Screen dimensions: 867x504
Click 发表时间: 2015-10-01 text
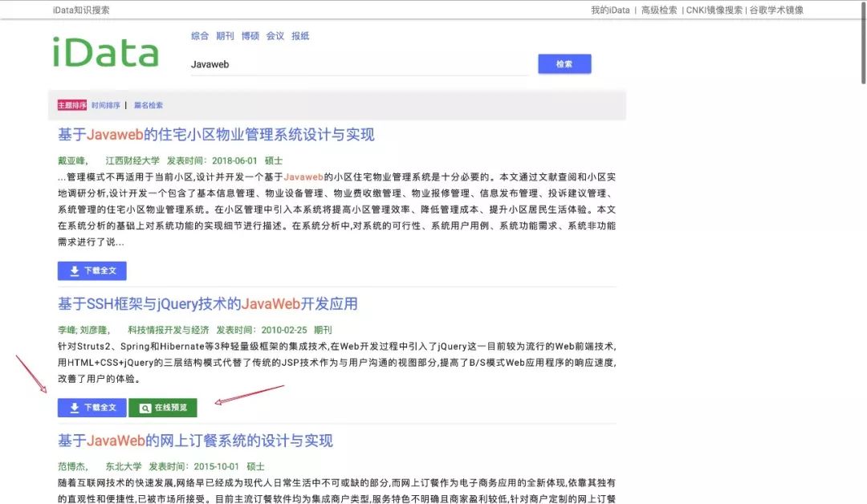coord(194,466)
